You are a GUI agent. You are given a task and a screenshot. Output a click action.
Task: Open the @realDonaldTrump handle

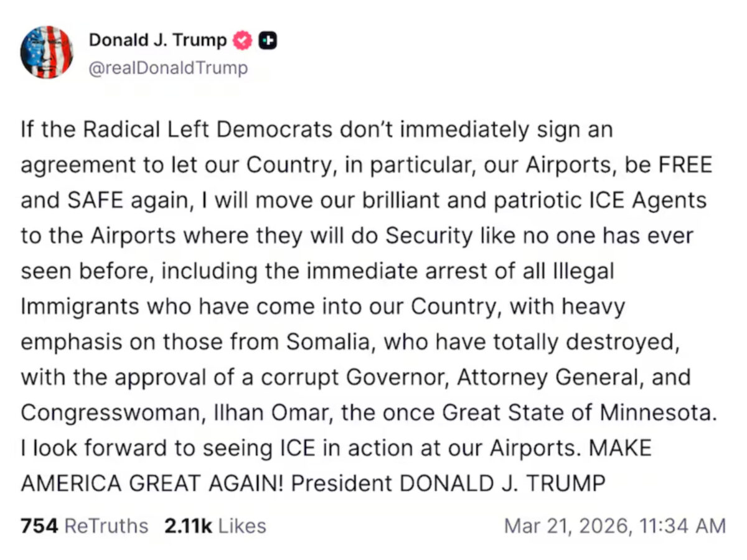click(x=169, y=67)
